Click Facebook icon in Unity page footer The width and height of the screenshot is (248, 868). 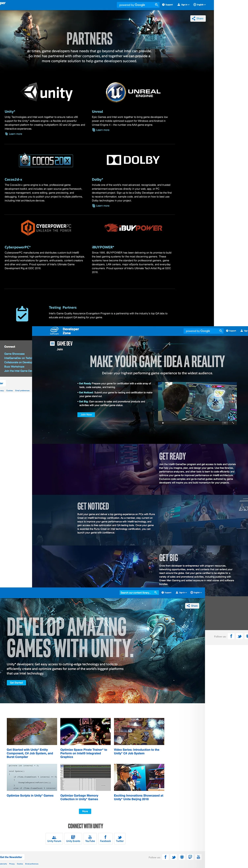click(165, 857)
